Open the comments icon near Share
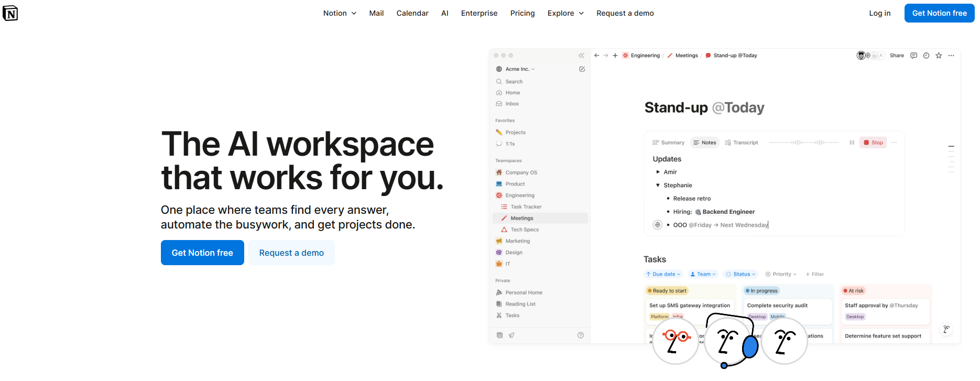Viewport: 980px width, 381px height. pos(913,56)
